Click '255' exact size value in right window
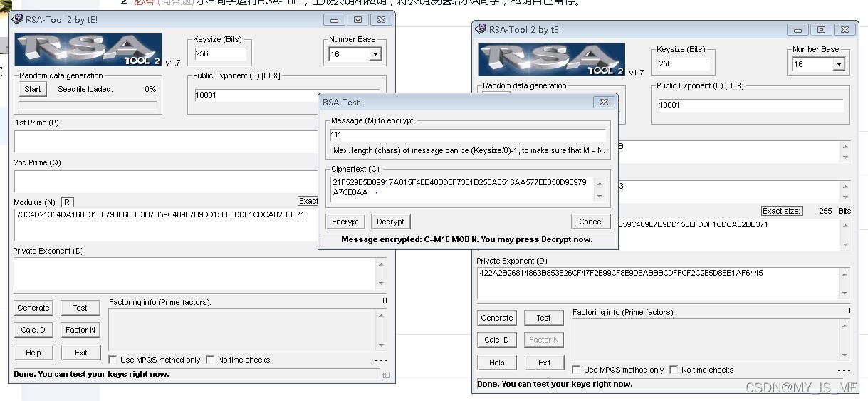The image size is (868, 401). pos(825,211)
